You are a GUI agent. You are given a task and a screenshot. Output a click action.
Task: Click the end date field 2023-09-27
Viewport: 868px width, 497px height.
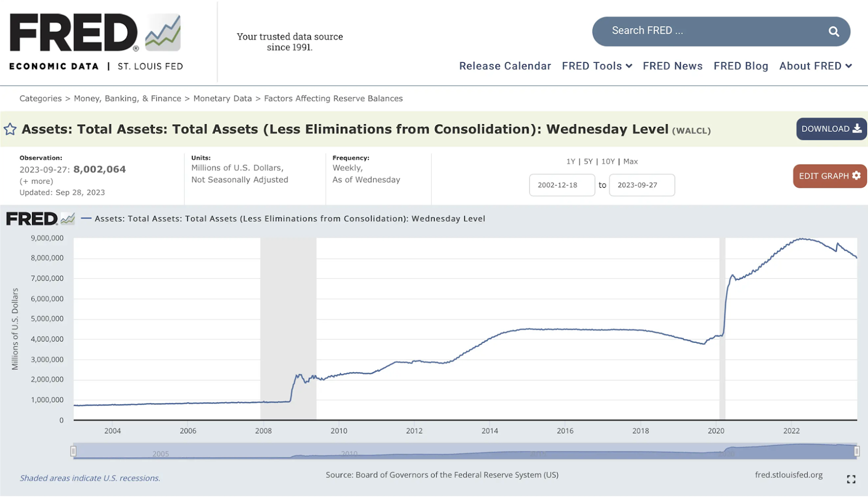[x=642, y=185]
